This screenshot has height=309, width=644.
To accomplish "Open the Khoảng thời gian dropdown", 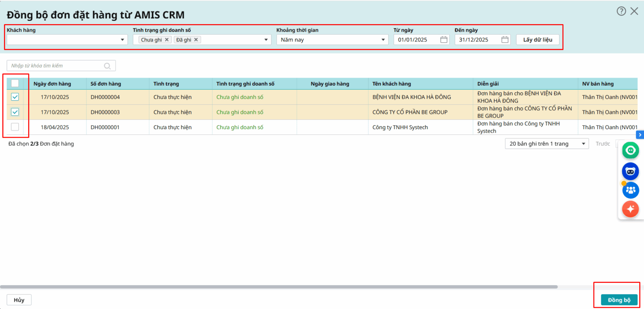I will tap(383, 40).
